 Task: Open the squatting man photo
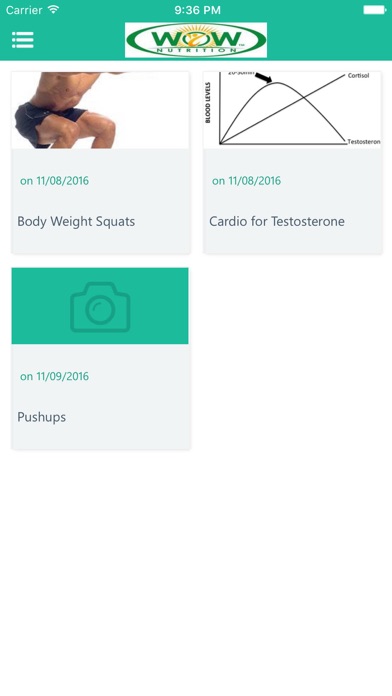click(x=100, y=110)
